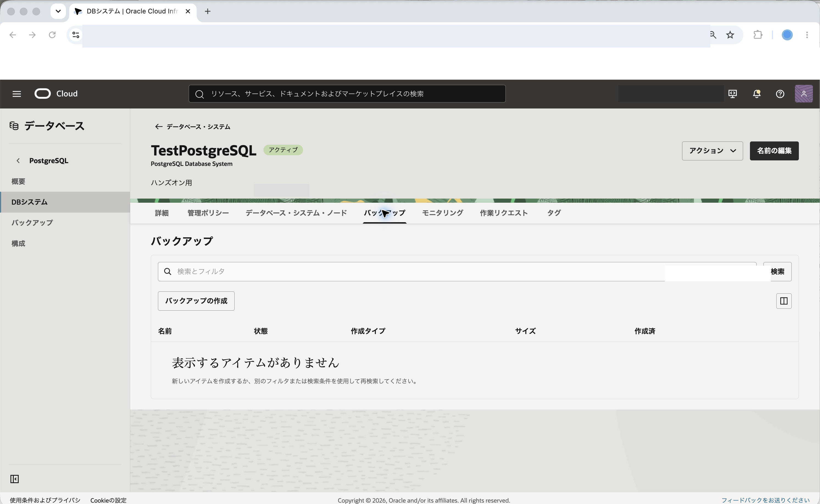Image resolution: width=820 pixels, height=504 pixels.
Task: Open Cookieの設定 footer link
Action: pyautogui.click(x=108, y=500)
